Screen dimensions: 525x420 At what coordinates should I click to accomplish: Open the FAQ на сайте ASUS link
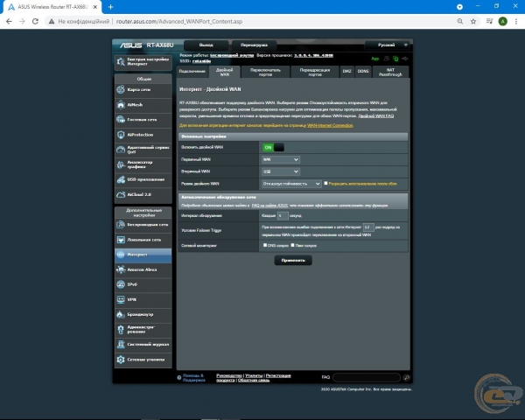coord(269,206)
